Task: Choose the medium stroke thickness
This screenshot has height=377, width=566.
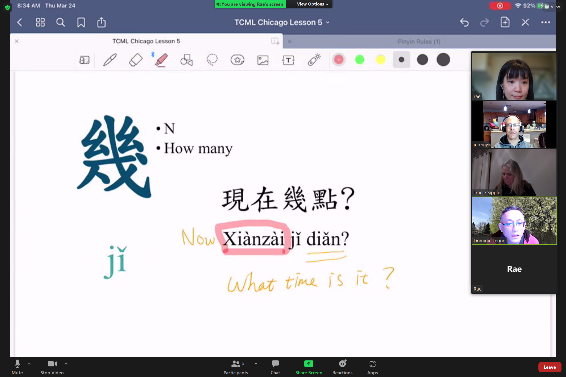Action: coord(422,60)
